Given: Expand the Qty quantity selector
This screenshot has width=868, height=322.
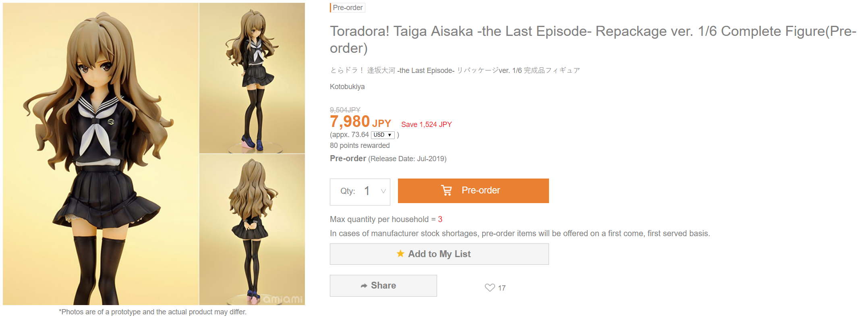Looking at the screenshot, I should (x=360, y=192).
